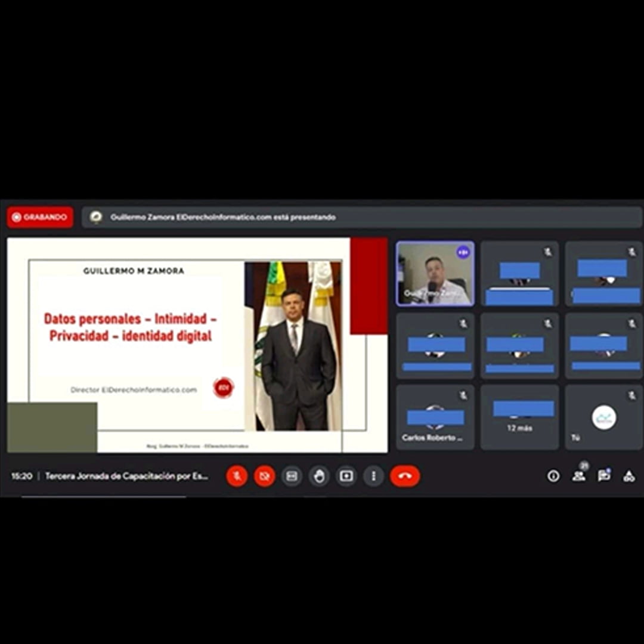Viewport: 644px width, 644px height.
Task: Click the 'está presentando' banner text
Action: click(x=223, y=217)
